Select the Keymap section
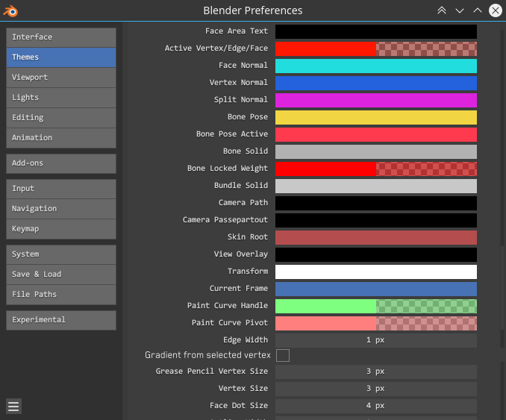This screenshot has height=420, width=506. pyautogui.click(x=61, y=229)
